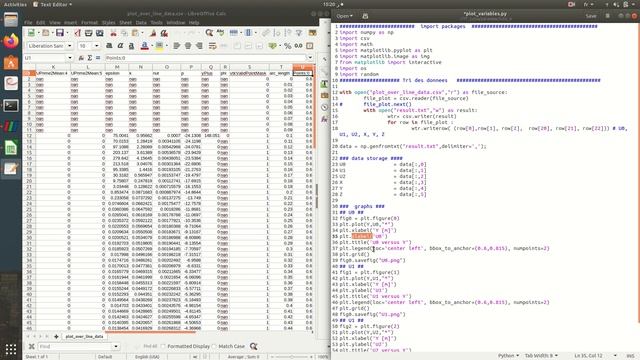Open the Sheet menu in Calc
Viewport: 640px width, 360px height.
point(126,22)
